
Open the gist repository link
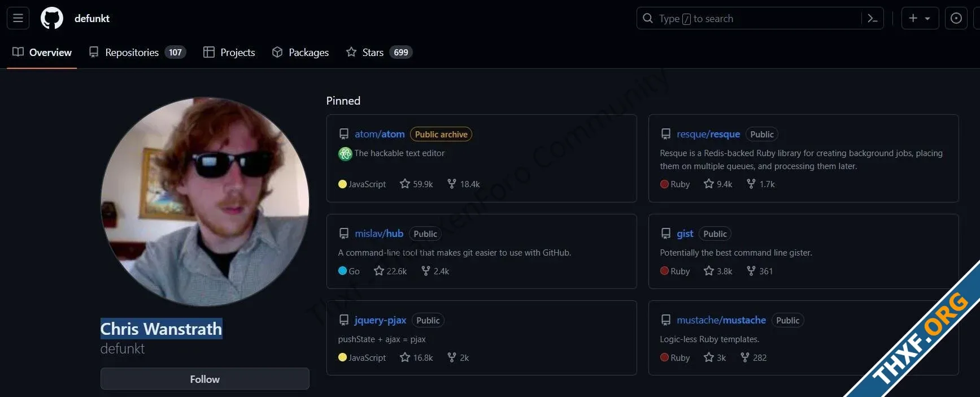coord(685,234)
